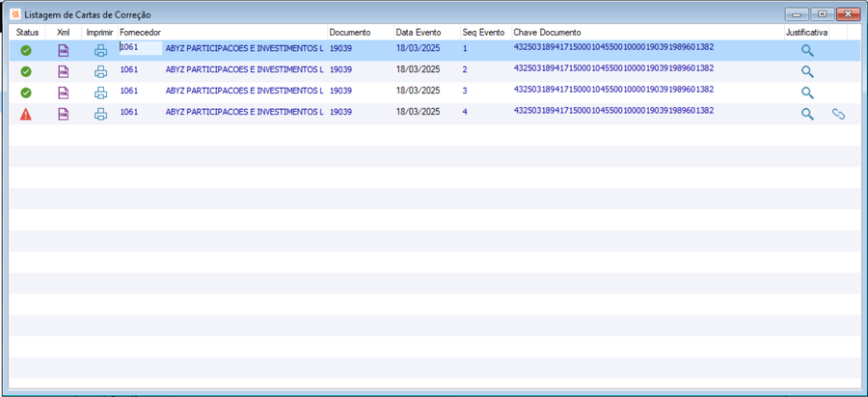Print the correction letter for Seq Evento 2
868x397 pixels.
(100, 72)
